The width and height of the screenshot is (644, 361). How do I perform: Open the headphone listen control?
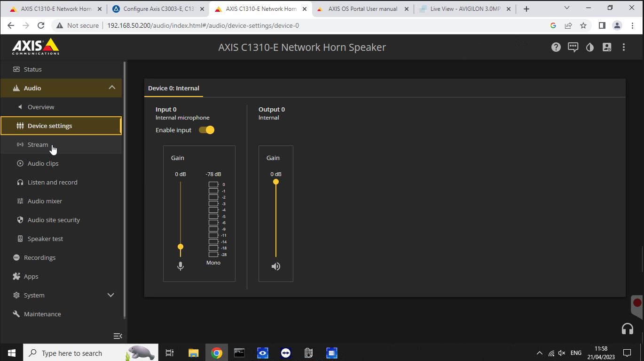628,329
